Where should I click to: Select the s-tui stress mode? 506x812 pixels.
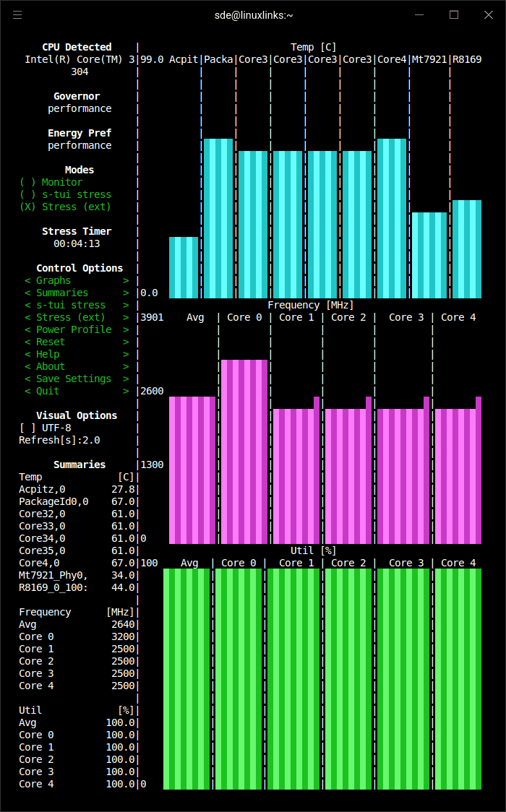coord(65,195)
